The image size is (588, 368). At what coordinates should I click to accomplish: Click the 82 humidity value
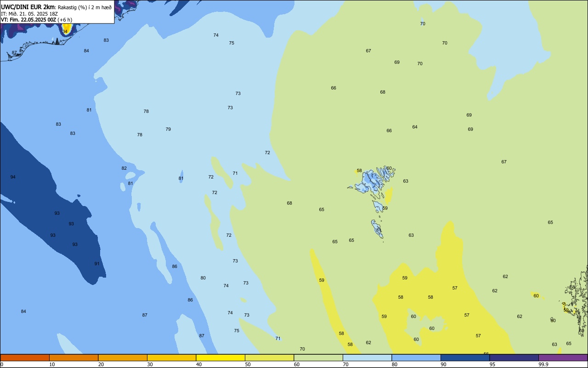tap(124, 168)
